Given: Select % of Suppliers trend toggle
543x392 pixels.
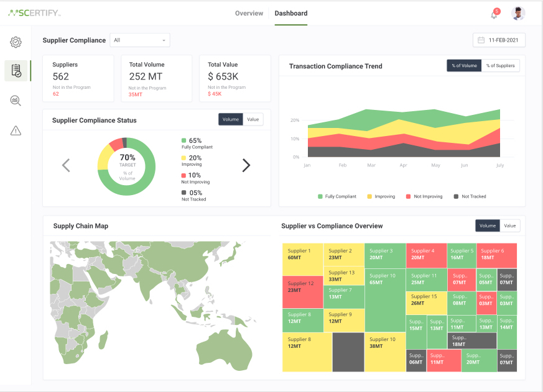Looking at the screenshot, I should point(501,65).
